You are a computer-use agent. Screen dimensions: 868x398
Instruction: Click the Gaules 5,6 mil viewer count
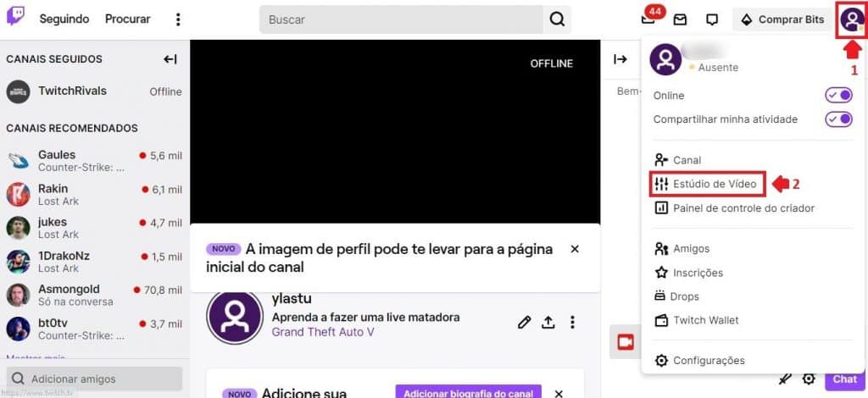(162, 156)
